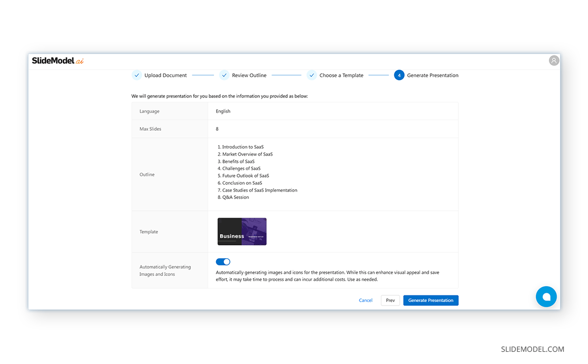Select the Business template thumbnail
Screen dimensions: 588x364
click(242, 231)
